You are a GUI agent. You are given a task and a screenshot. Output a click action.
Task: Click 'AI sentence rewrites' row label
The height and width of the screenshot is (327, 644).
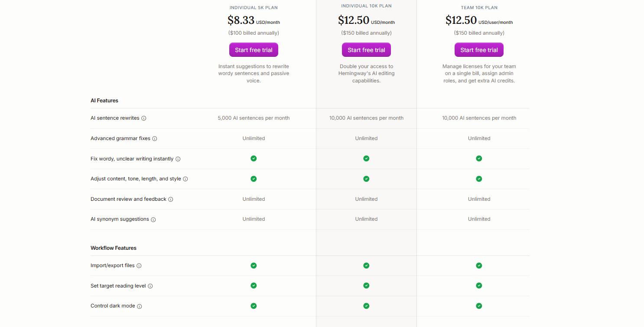click(x=115, y=118)
